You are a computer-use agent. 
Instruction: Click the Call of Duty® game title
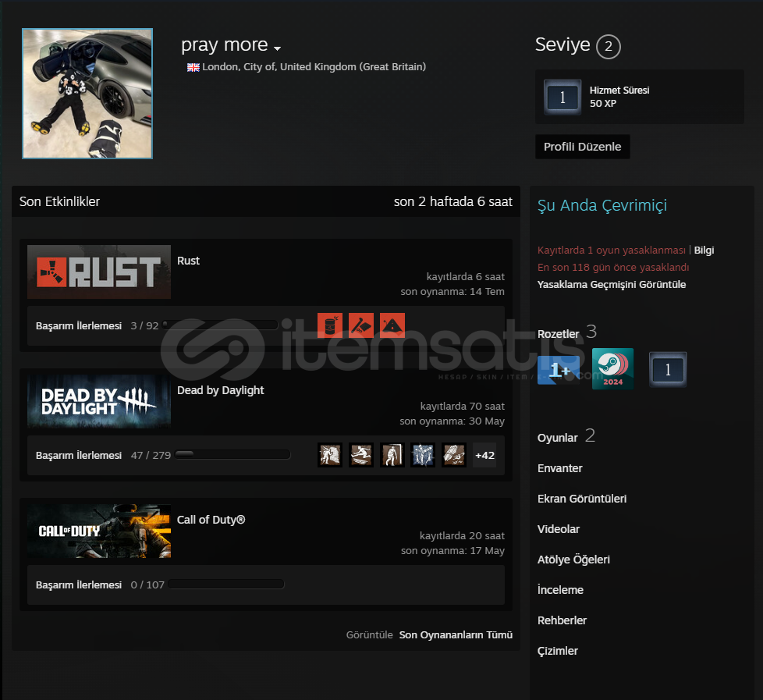point(211,520)
